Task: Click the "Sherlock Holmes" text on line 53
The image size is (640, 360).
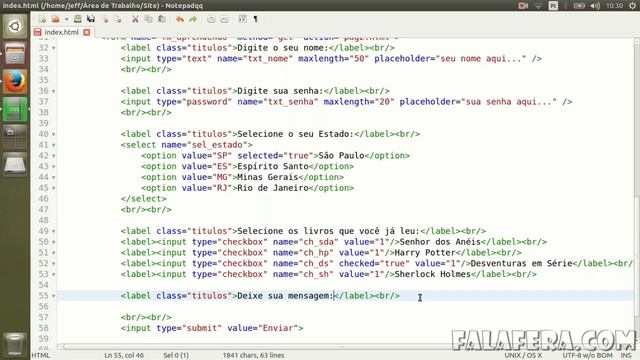Action: [433, 274]
